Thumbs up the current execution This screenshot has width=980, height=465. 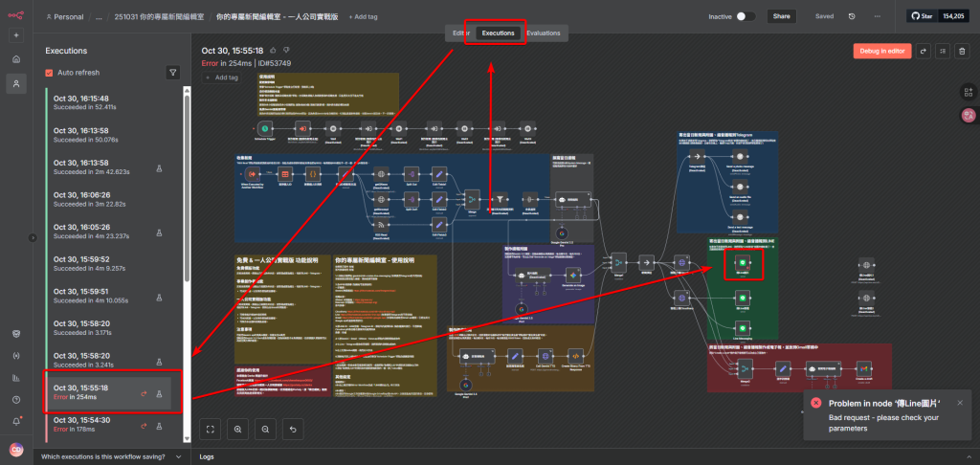click(x=273, y=50)
